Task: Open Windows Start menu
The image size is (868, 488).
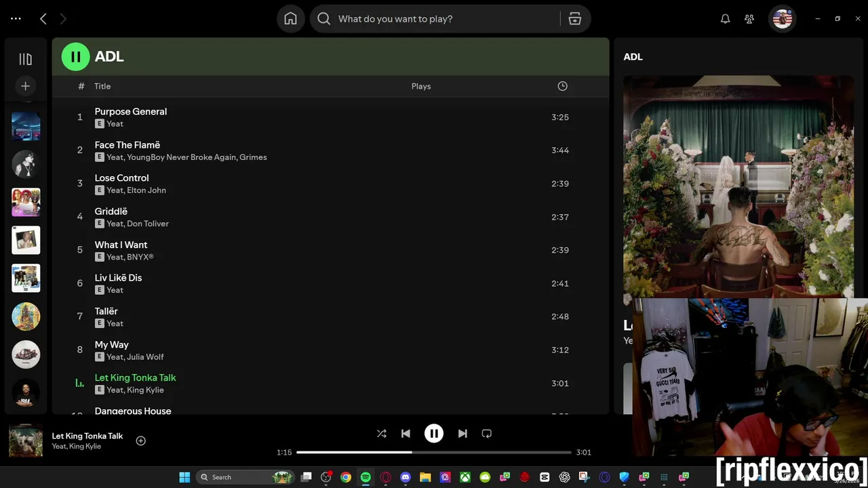Action: coord(184,477)
